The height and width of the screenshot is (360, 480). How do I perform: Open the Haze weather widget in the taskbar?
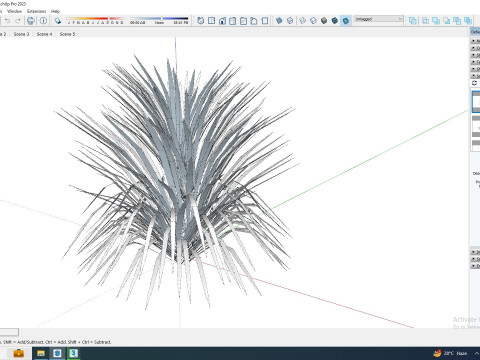click(x=450, y=353)
